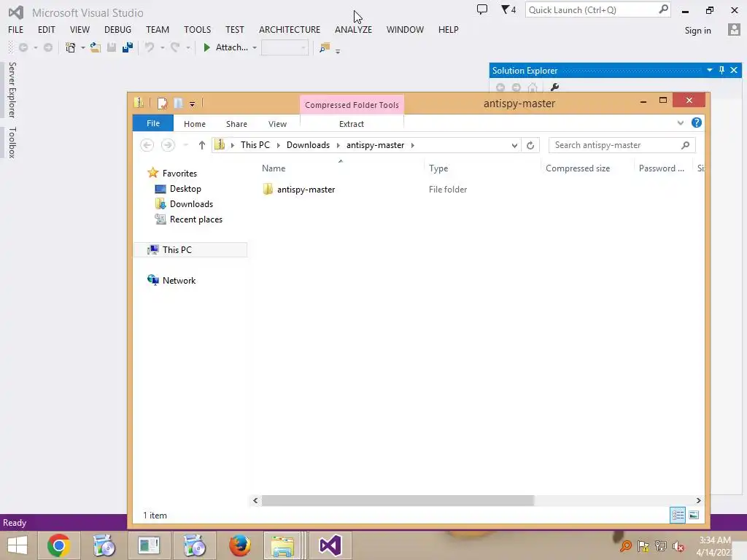The image size is (747, 560).
Task: Open the empty solution configuration combo box
Action: pos(285,47)
